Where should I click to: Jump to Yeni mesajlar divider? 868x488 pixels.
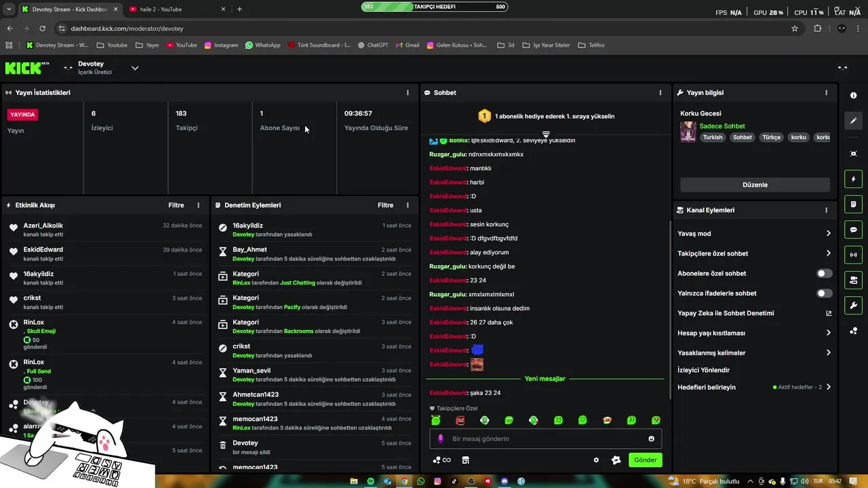pyautogui.click(x=545, y=379)
